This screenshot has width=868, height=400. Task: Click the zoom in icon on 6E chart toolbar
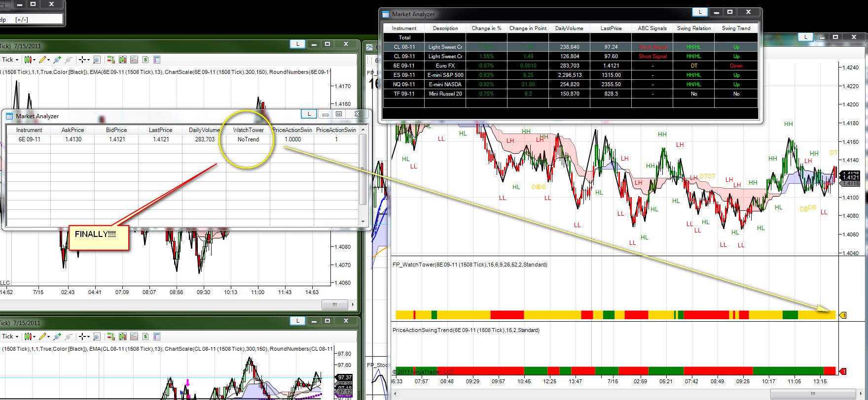57,60
